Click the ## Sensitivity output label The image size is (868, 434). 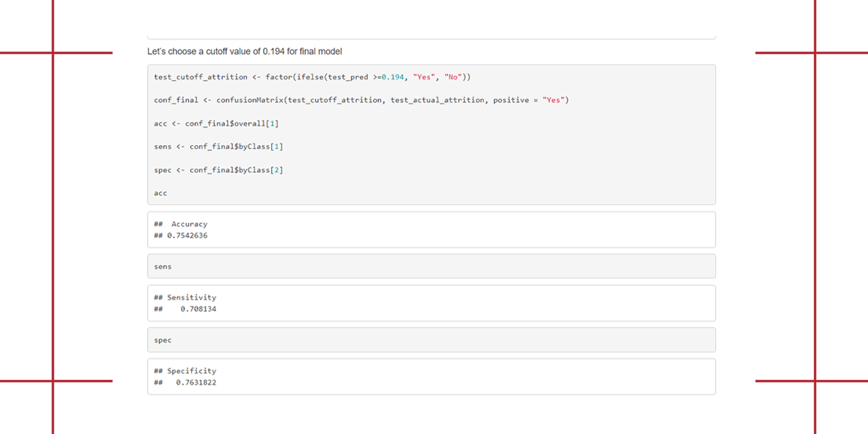184,297
